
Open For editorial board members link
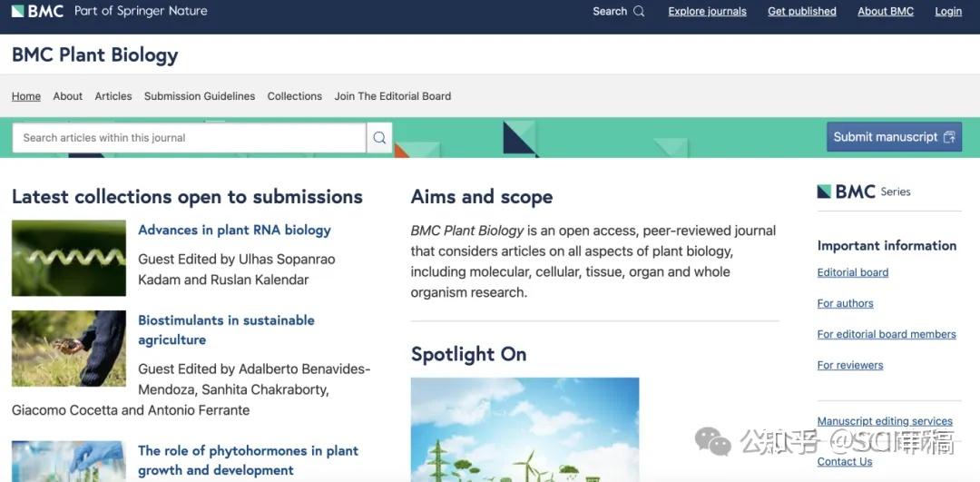(x=887, y=334)
